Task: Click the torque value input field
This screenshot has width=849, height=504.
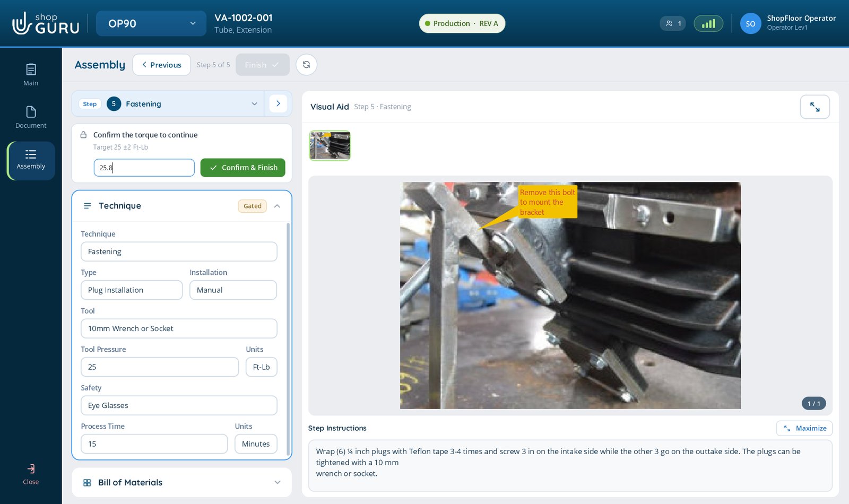Action: (144, 168)
